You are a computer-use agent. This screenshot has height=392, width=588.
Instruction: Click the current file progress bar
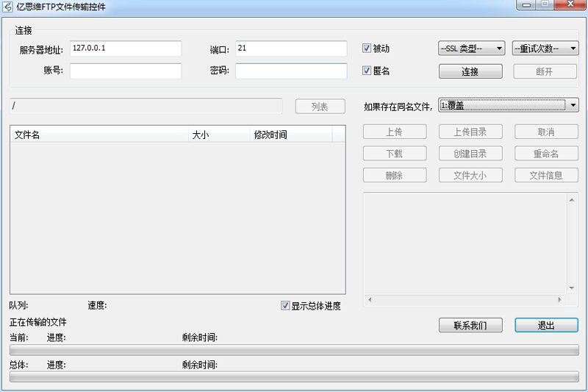click(294, 350)
